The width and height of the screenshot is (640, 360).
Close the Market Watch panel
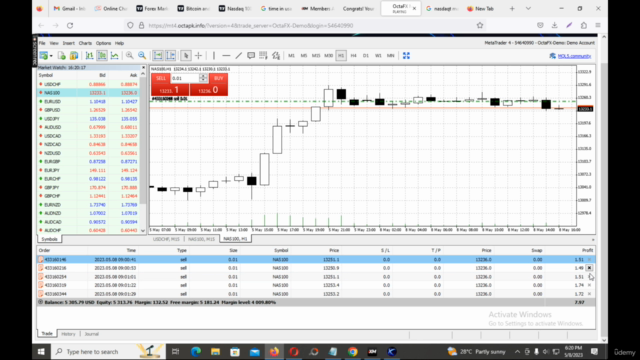pos(143,68)
